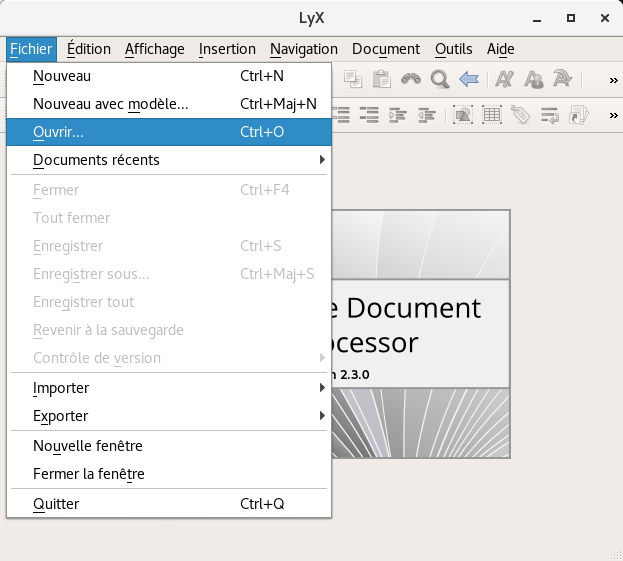623x561 pixels.
Task: Click the Enregistrer sous... entry
Action: coord(169,274)
